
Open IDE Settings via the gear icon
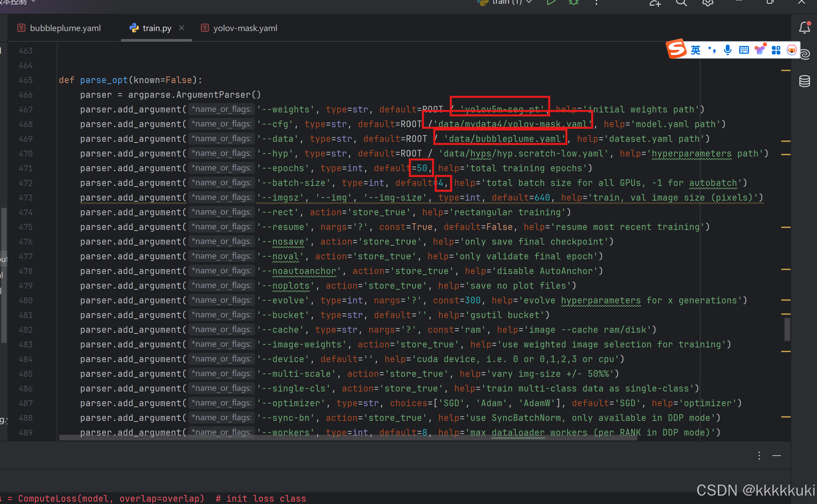pyautogui.click(x=708, y=2)
